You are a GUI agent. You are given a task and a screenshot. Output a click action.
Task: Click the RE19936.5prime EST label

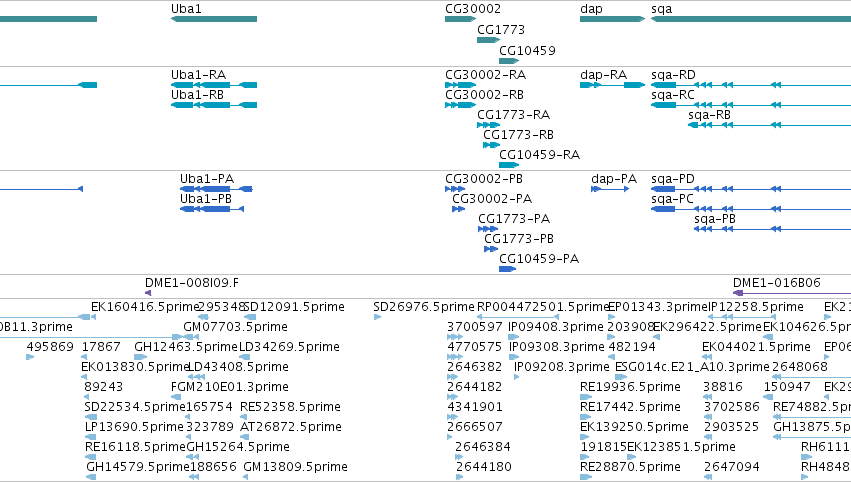[630, 387]
